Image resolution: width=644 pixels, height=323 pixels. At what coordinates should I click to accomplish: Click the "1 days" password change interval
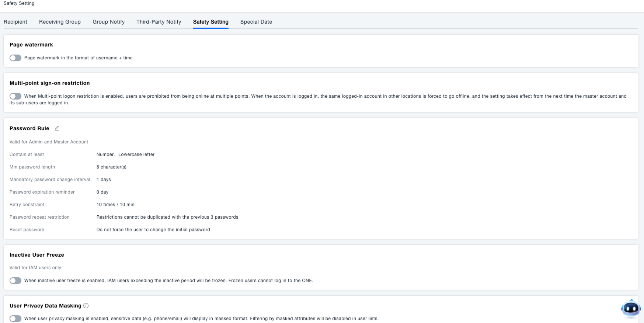click(104, 180)
